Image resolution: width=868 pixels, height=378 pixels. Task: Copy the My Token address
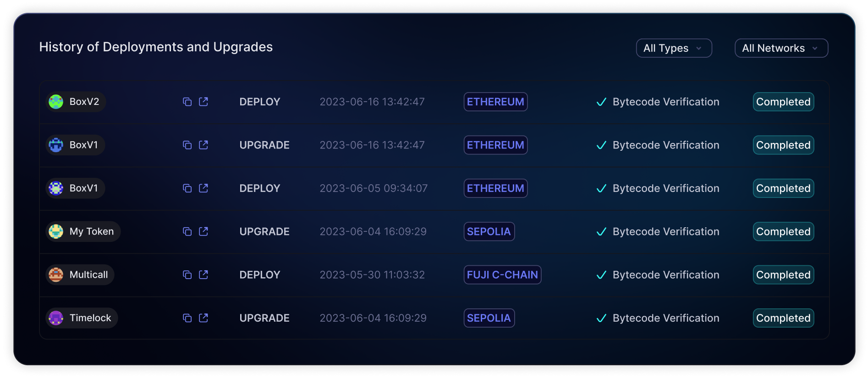(187, 231)
